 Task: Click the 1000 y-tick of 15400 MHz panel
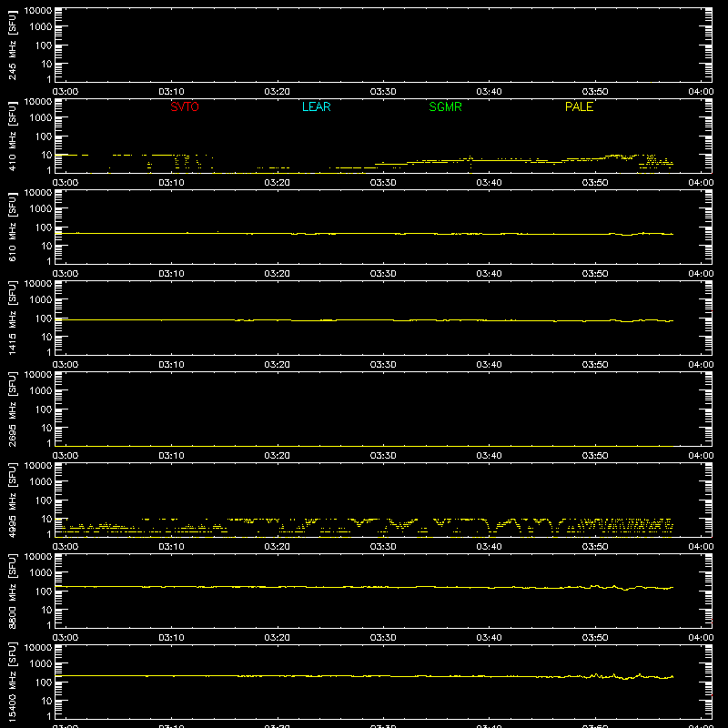pos(41,664)
